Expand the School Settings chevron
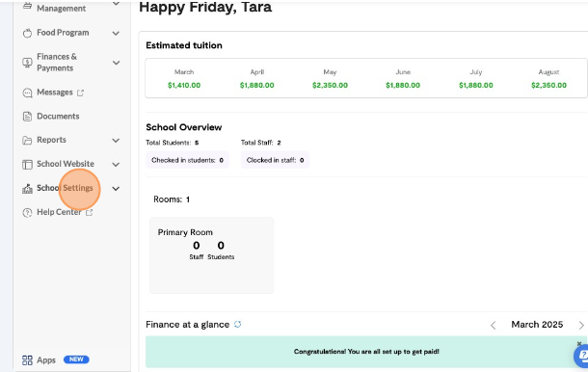588x372 pixels. coord(116,189)
